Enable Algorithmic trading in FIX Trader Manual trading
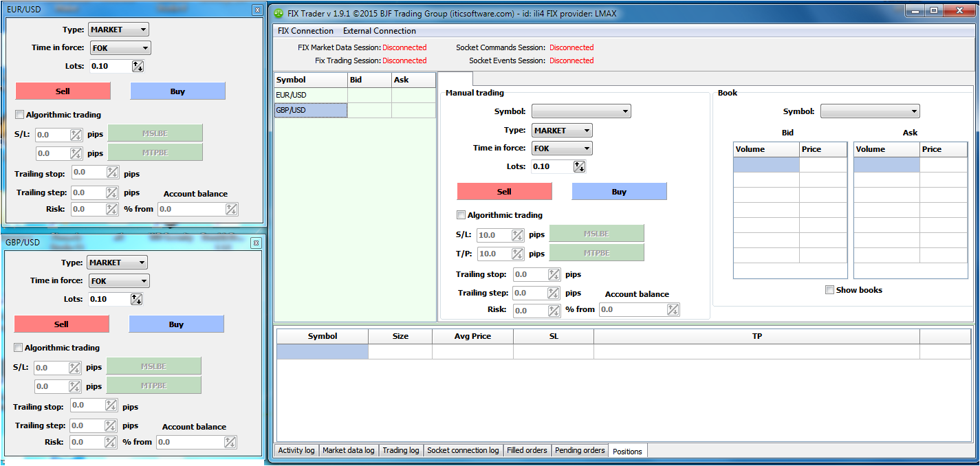980x466 pixels. pyautogui.click(x=461, y=215)
